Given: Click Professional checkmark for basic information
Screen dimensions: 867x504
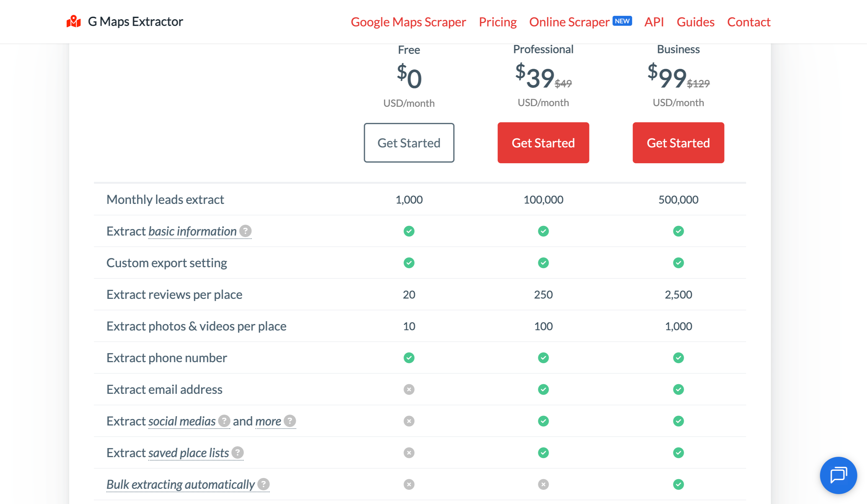Looking at the screenshot, I should (x=543, y=231).
